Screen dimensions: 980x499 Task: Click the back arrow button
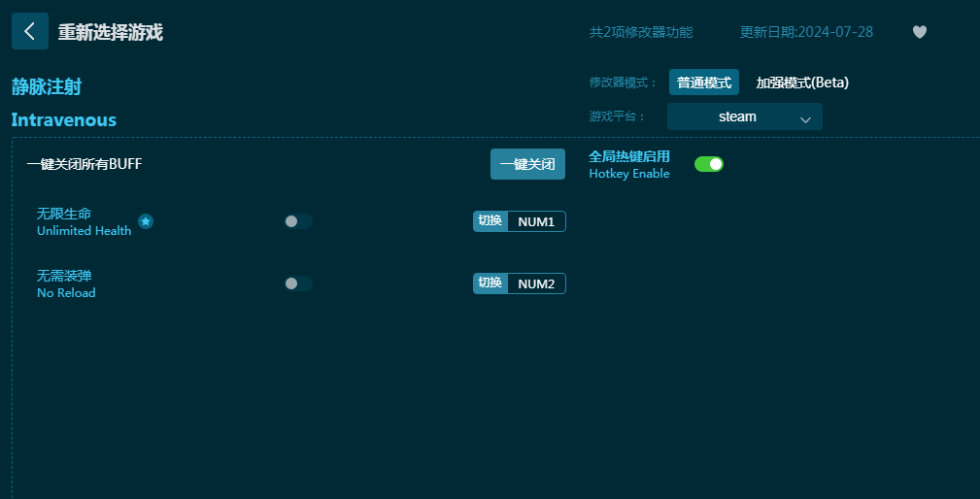30,31
